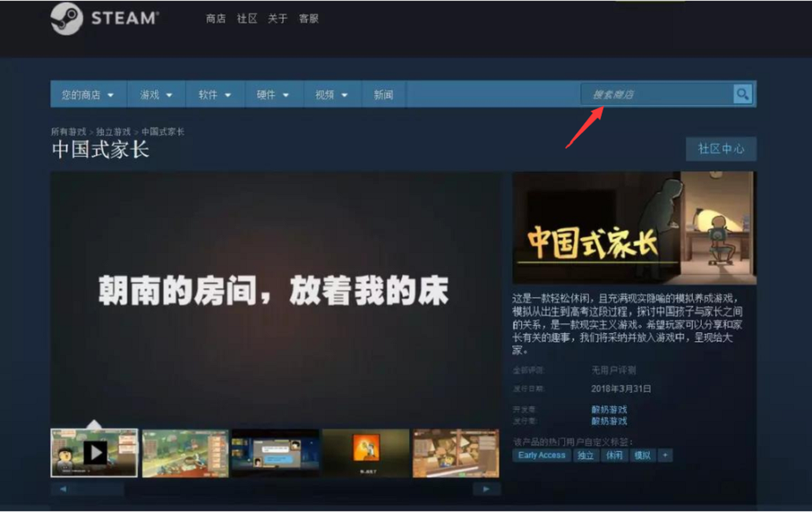Select the Early Access tag
The image size is (812, 512).
(x=542, y=455)
